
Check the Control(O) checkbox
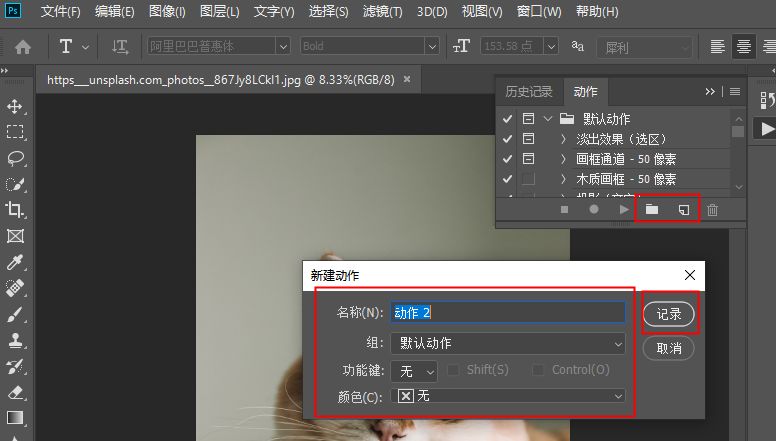[538, 370]
